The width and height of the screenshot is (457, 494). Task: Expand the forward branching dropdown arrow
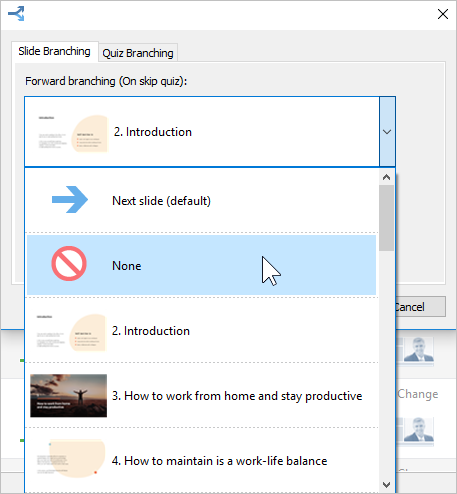[387, 132]
